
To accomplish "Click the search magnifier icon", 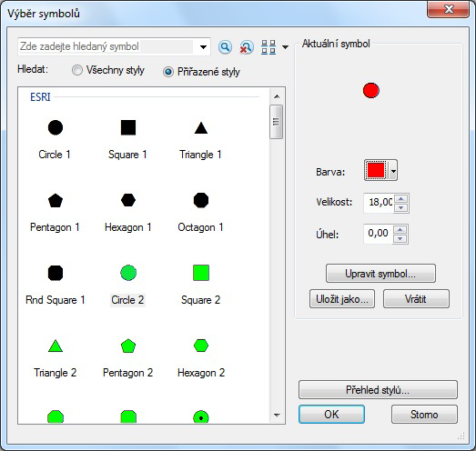I will 225,47.
